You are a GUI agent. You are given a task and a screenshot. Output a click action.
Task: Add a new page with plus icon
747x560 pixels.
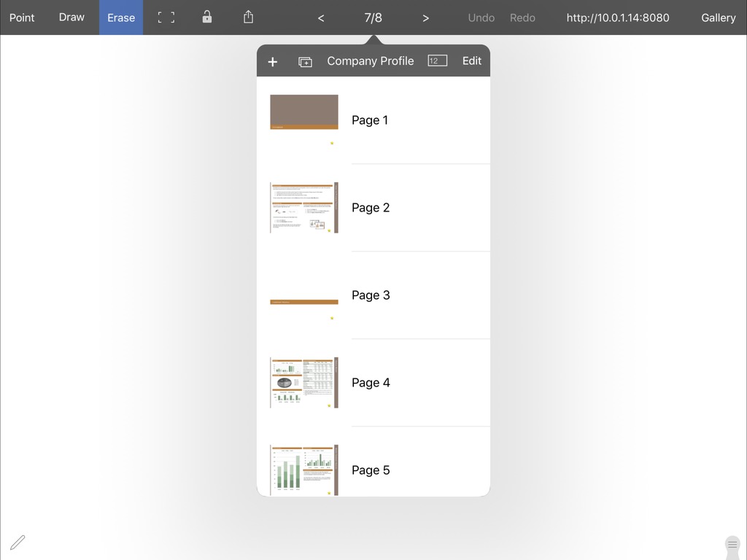coord(273,61)
